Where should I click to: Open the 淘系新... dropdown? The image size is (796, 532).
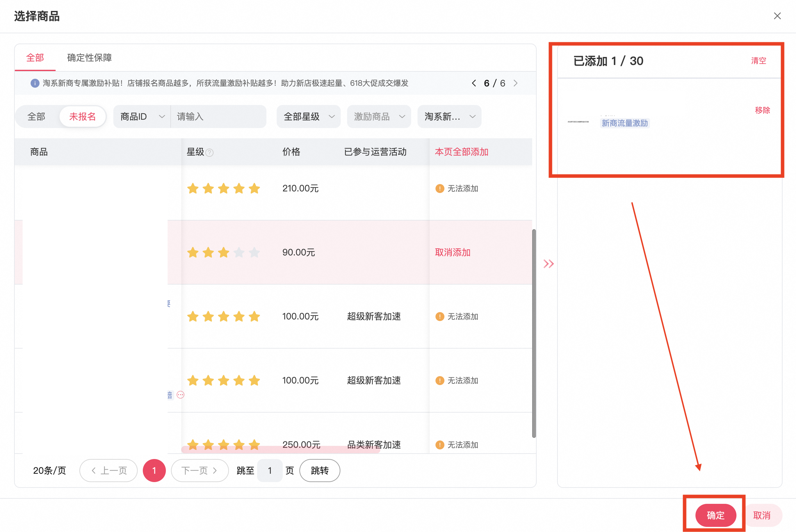pos(449,117)
